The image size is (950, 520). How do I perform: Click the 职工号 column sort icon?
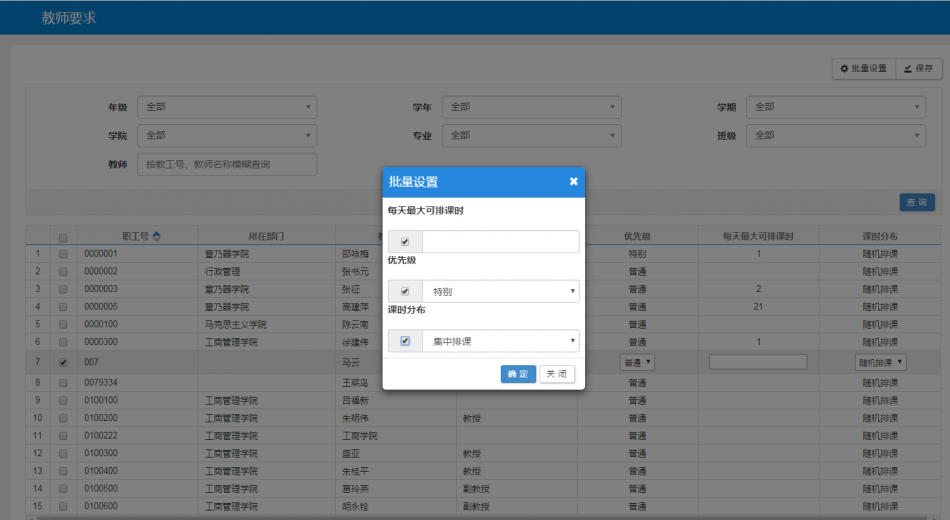pyautogui.click(x=156, y=237)
